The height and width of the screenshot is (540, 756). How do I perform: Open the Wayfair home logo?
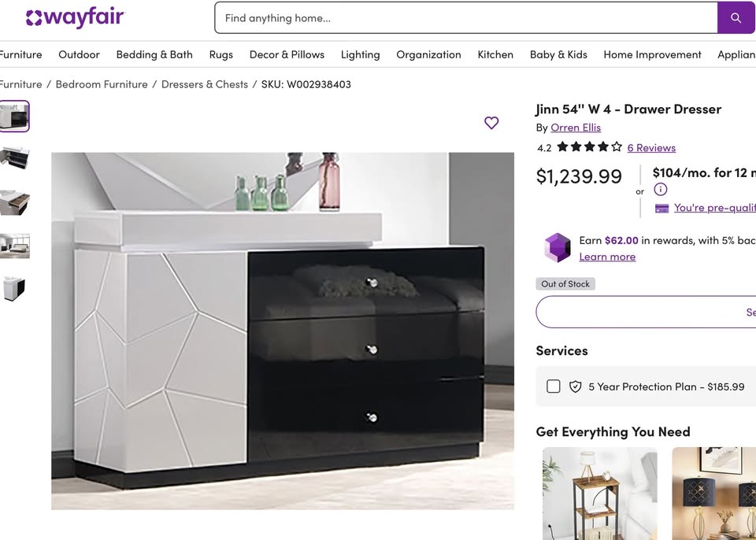76,18
